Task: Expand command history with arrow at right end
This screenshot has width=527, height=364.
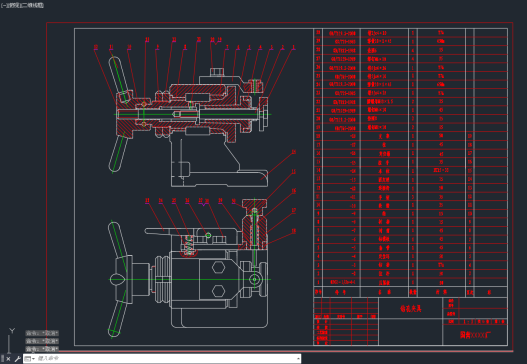Action: tap(298, 359)
